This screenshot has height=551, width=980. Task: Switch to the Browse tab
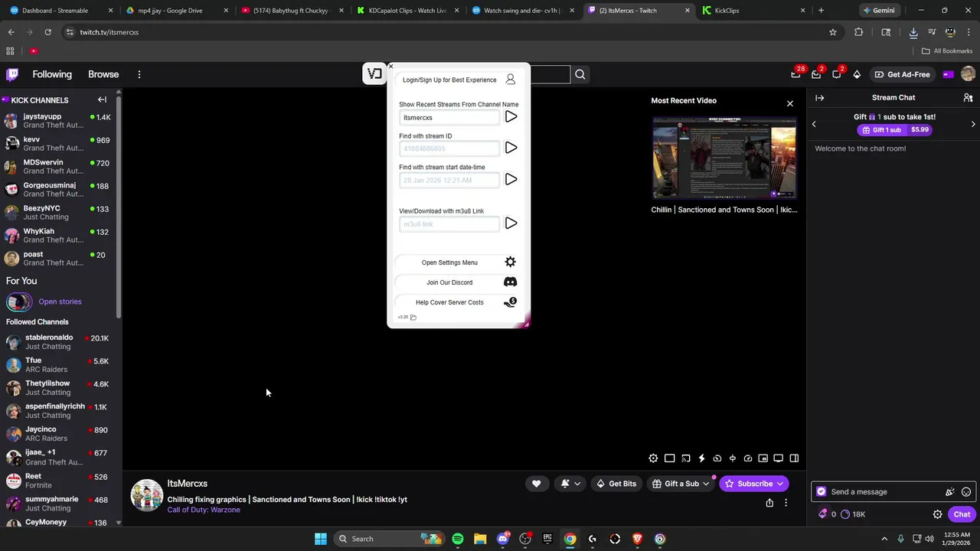click(103, 74)
